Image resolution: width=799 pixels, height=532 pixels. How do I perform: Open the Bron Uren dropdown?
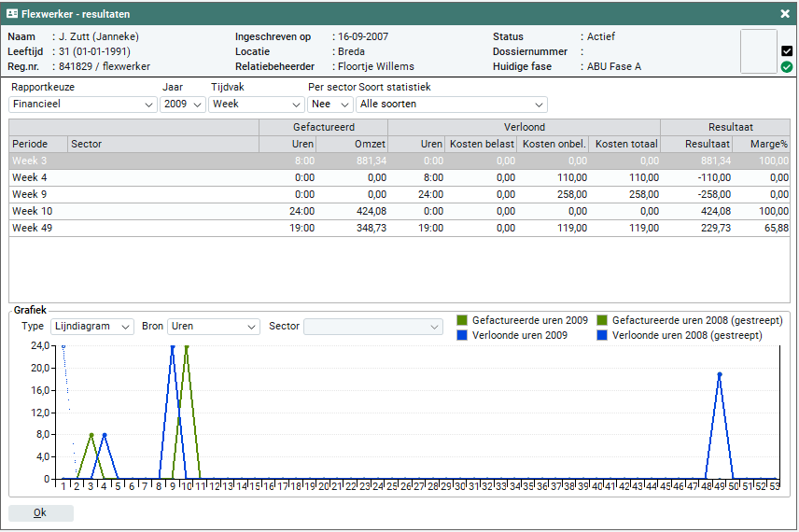[214, 327]
